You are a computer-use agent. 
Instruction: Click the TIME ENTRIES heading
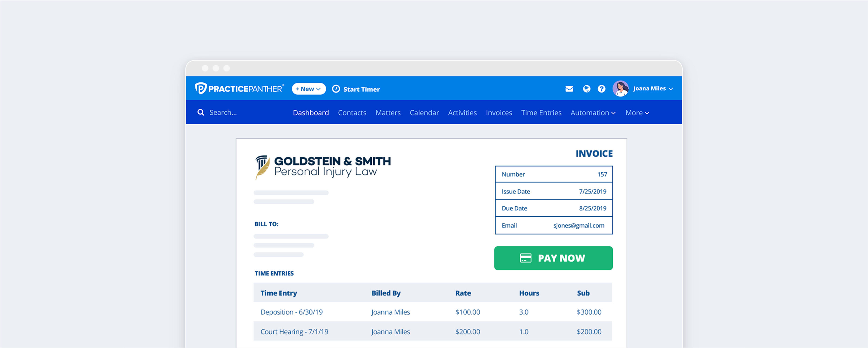[x=274, y=273]
